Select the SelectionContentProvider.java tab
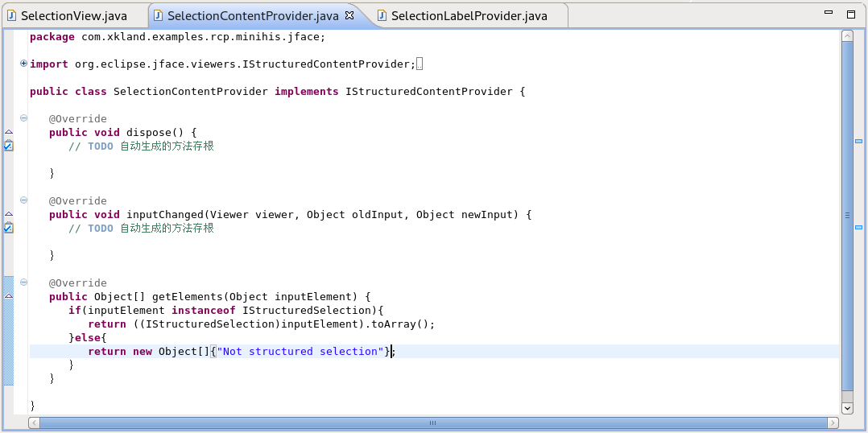The image size is (868, 433). pos(253,16)
